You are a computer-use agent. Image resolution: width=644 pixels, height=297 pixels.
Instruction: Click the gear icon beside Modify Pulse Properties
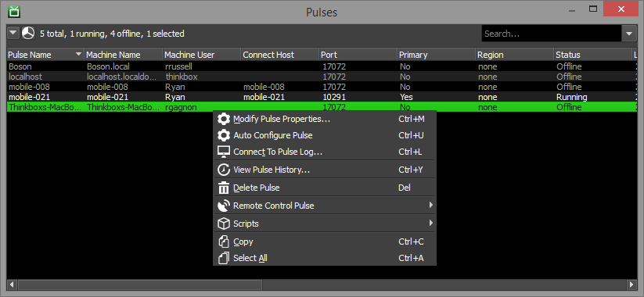click(224, 120)
